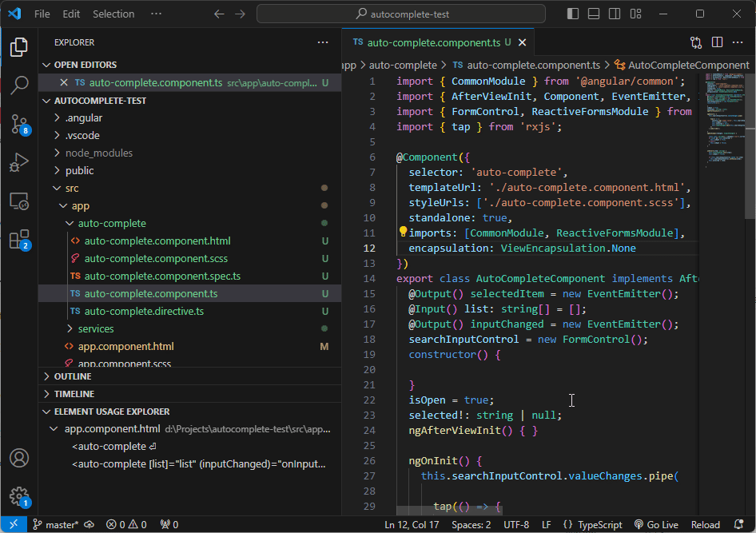Toggle the secondary side bar layout button
The height and width of the screenshot is (533, 756).
pyautogui.click(x=614, y=14)
